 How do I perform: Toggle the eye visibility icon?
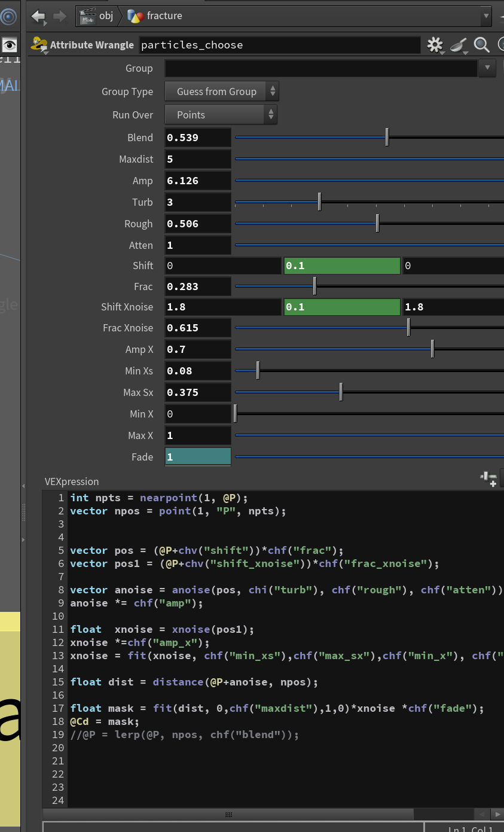[x=9, y=45]
